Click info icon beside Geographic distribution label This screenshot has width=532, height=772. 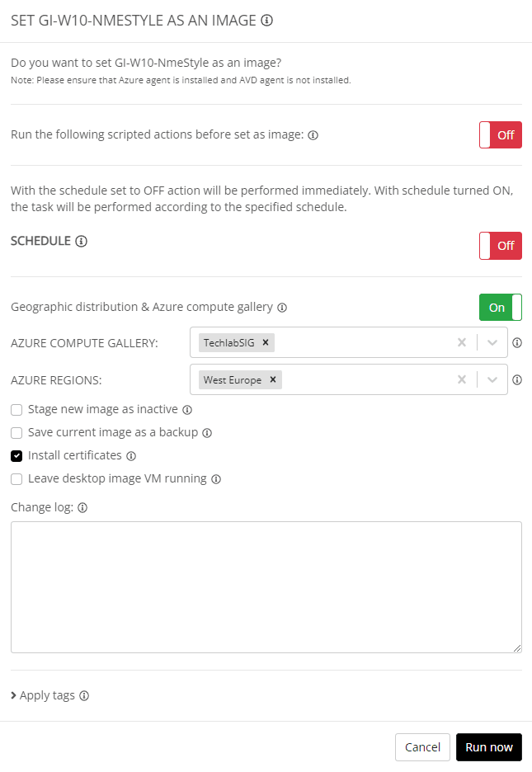click(282, 308)
